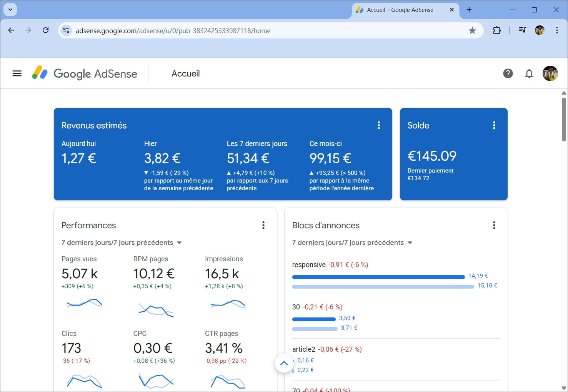Select the Accueil – Google AdSense tab
This screenshot has width=568, height=392.
coord(400,10)
